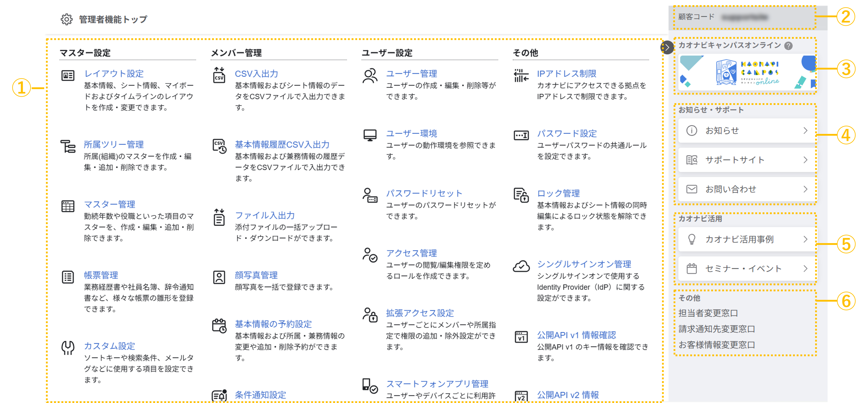The image size is (868, 403).
Task: Open the レイアウト設定 link
Action: (x=114, y=73)
